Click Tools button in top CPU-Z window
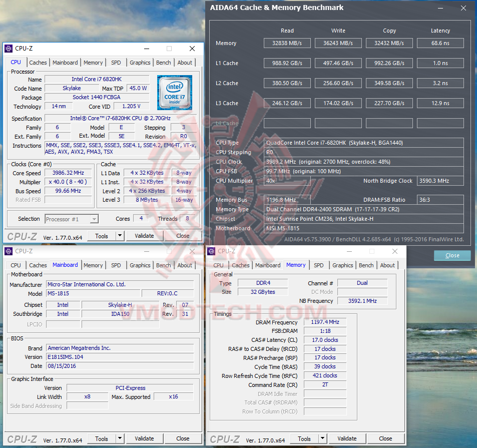This screenshot has width=477, height=448. pos(102,236)
